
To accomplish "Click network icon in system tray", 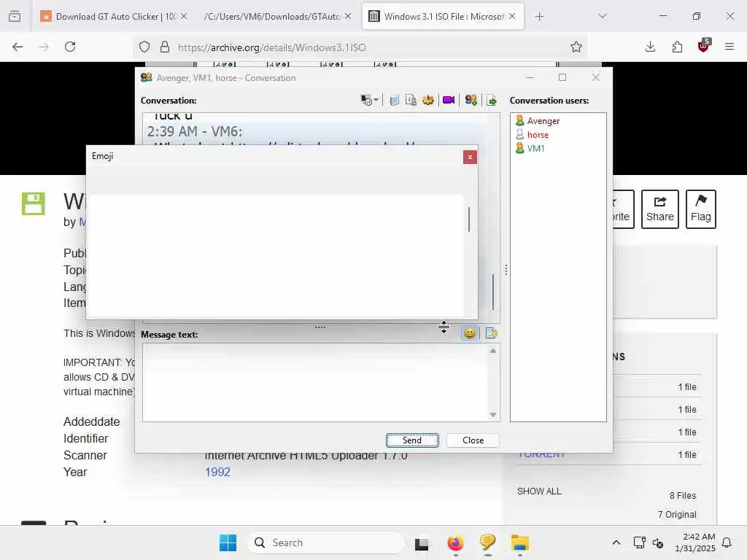I will [x=639, y=542].
